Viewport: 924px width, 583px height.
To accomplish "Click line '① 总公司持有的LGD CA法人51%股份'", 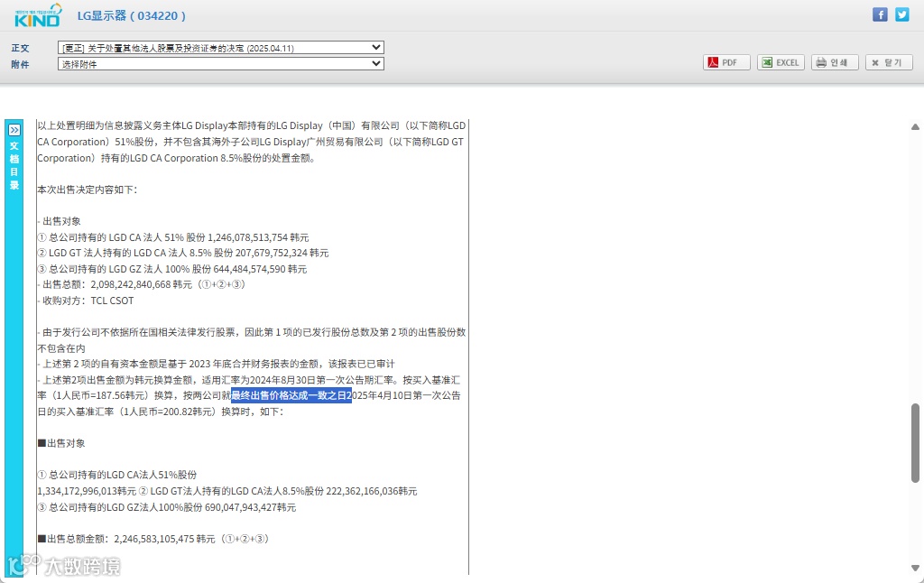I will pyautogui.click(x=117, y=475).
